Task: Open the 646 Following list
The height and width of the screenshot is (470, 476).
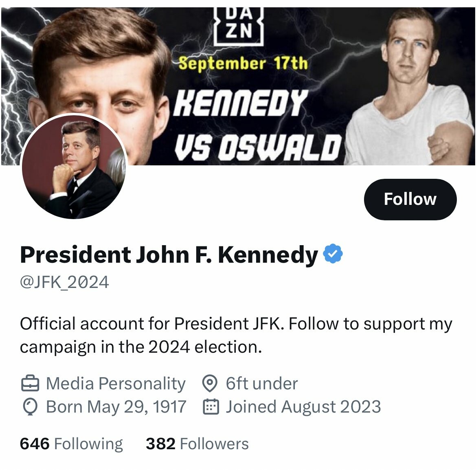Action: pyautogui.click(x=71, y=444)
